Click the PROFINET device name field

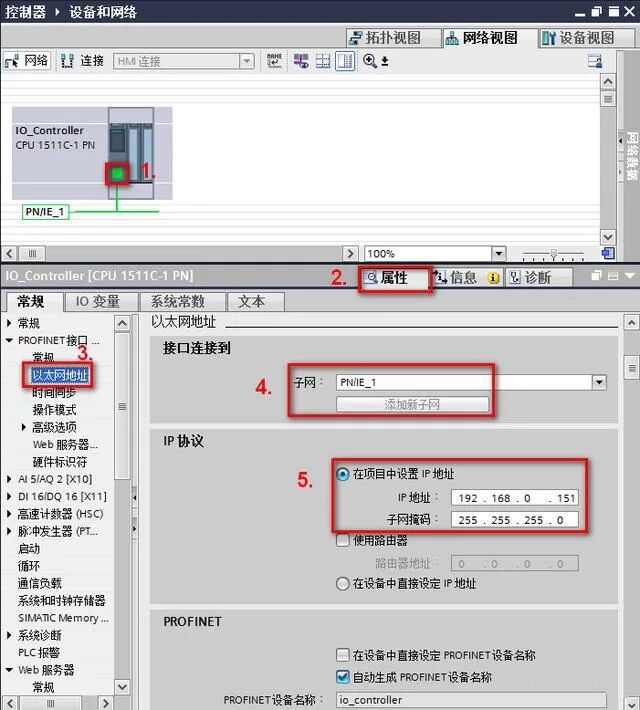(471, 700)
